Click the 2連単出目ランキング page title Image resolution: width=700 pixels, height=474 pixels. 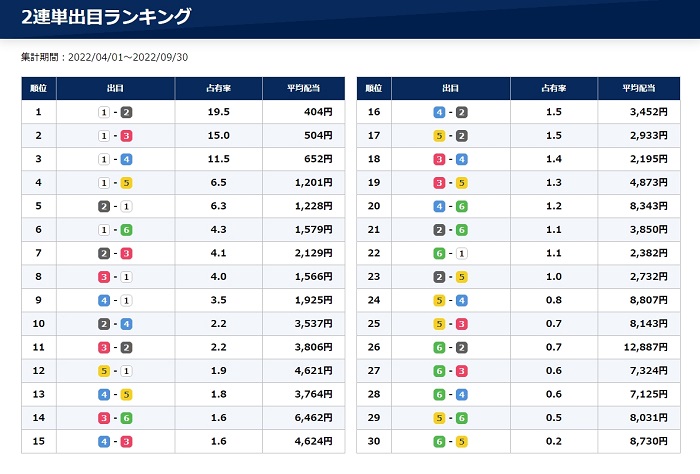pos(106,17)
